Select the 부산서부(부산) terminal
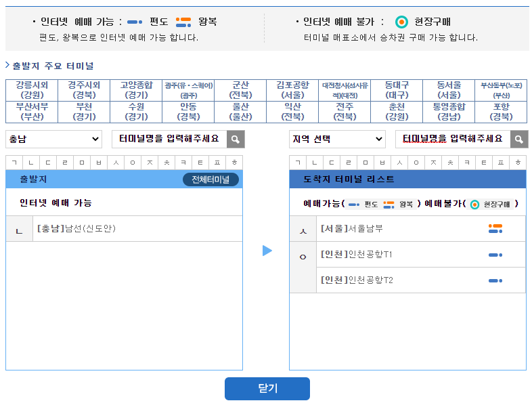 (32, 112)
